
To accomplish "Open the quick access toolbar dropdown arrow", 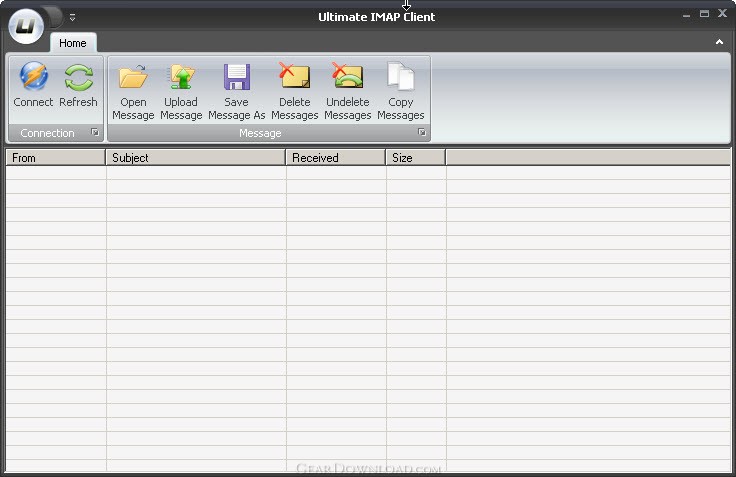I will click(72, 17).
